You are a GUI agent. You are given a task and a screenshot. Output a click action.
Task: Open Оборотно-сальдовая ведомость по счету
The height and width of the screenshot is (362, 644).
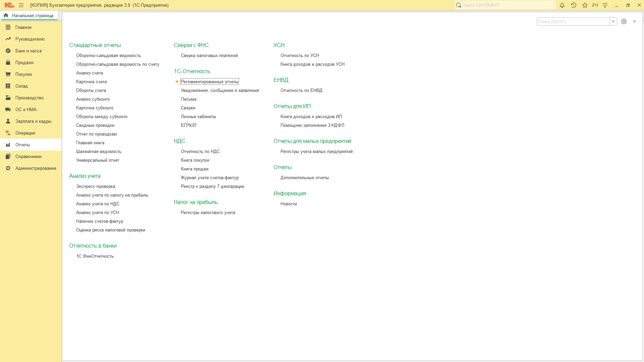(x=118, y=64)
